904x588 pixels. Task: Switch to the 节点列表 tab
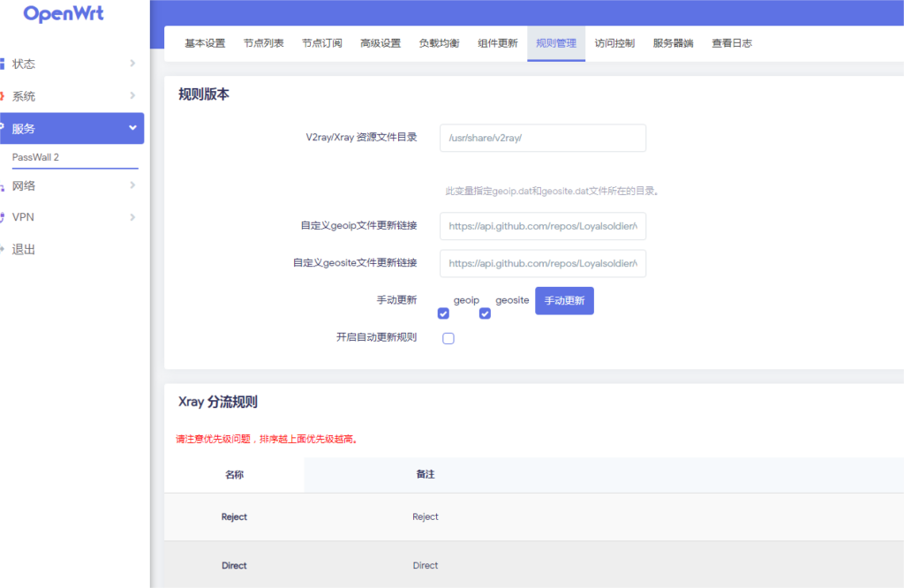pos(263,43)
